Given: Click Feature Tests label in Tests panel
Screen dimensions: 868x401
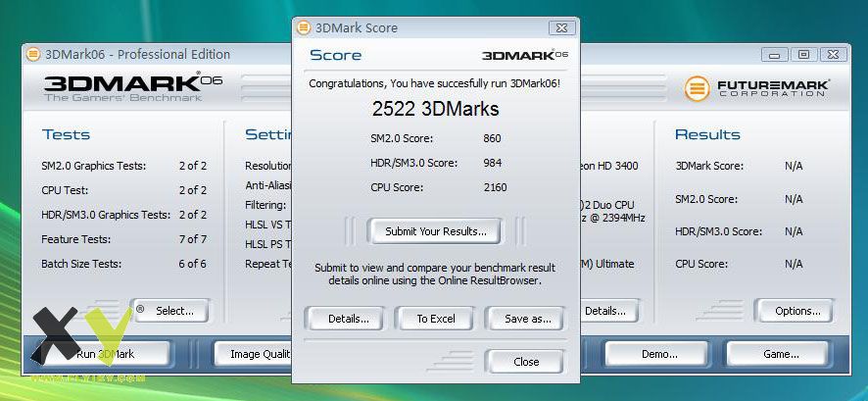Looking at the screenshot, I should coord(75,239).
